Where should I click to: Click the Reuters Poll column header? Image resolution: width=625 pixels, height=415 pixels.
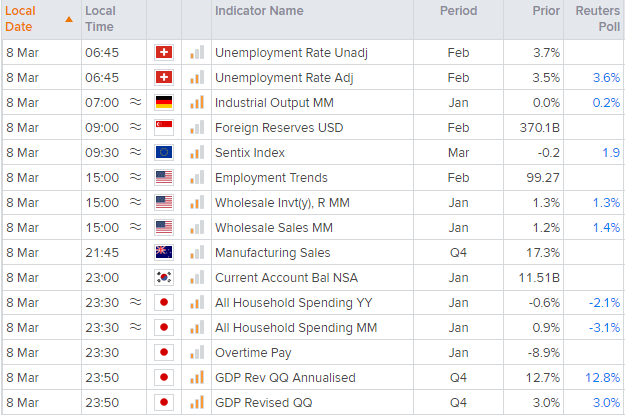pyautogui.click(x=597, y=19)
